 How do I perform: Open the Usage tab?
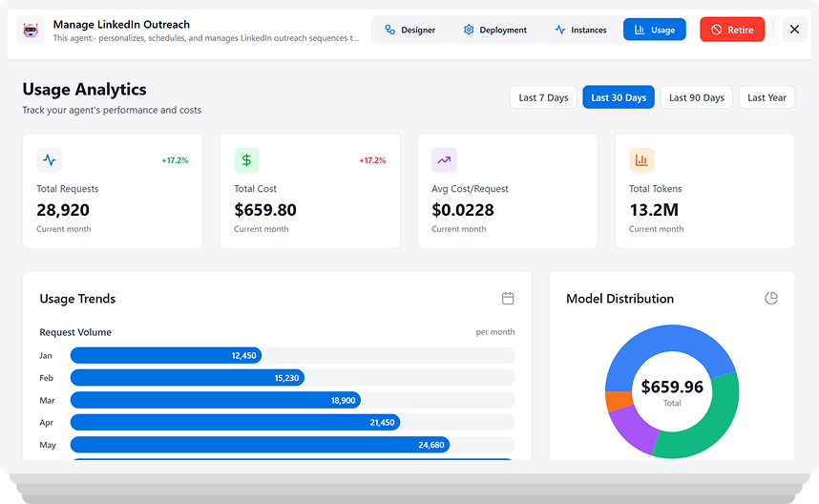tap(654, 30)
